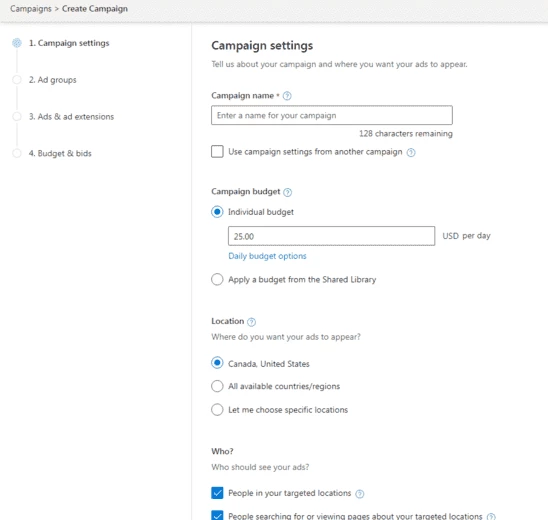
Task: Choose Let me choose specific locations
Action: [x=217, y=410]
